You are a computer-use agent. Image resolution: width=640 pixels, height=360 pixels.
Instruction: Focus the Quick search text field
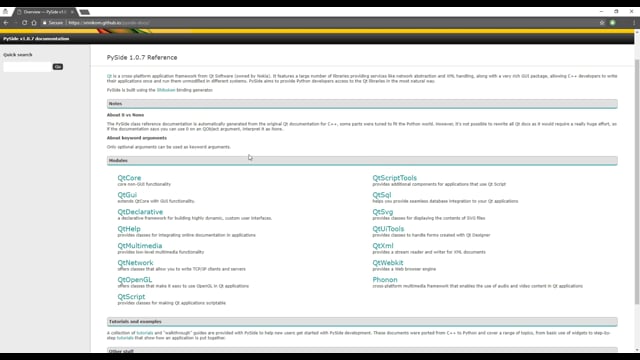[x=27, y=67]
